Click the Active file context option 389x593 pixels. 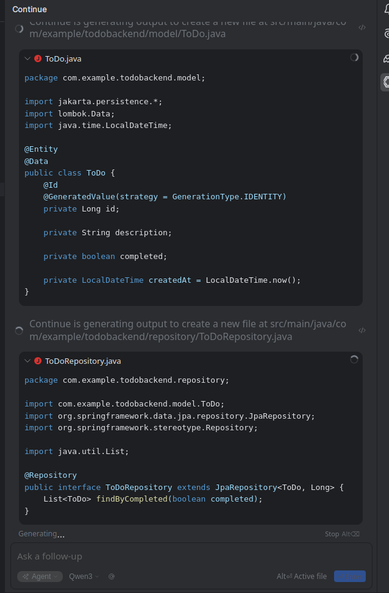(x=302, y=576)
